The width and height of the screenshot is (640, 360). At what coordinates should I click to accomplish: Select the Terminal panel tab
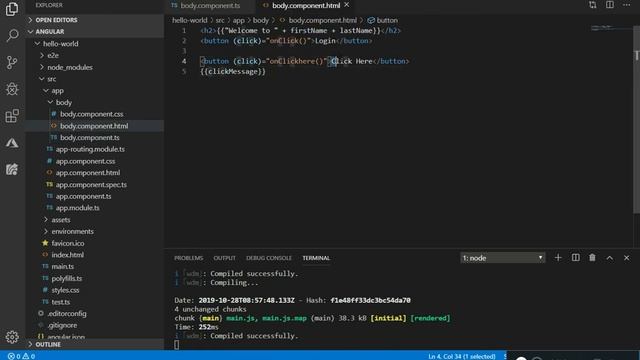click(x=316, y=258)
